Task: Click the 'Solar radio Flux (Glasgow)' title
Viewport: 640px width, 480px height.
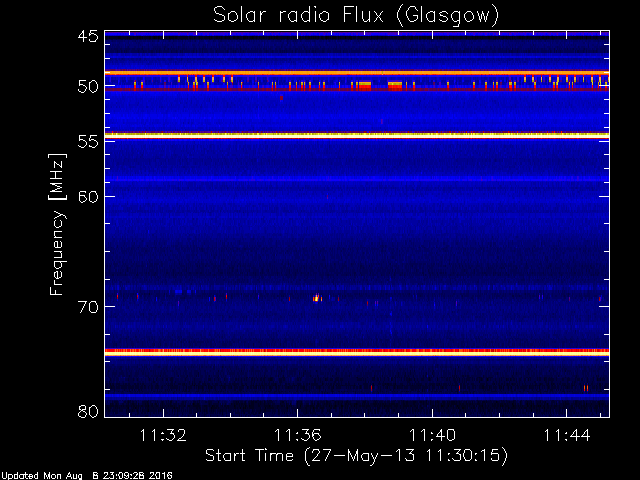Action: click(356, 16)
